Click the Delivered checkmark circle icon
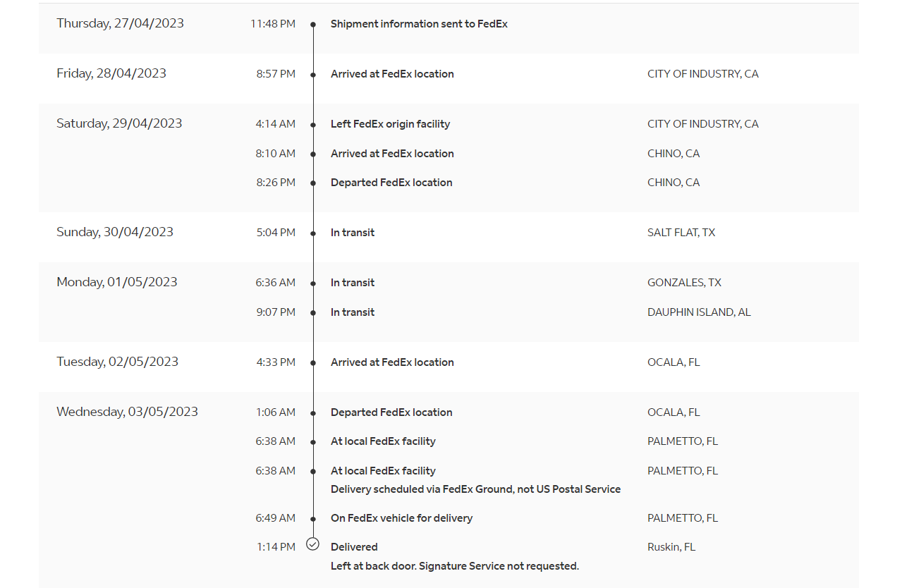Screen dimensions: 902x588 (313, 544)
